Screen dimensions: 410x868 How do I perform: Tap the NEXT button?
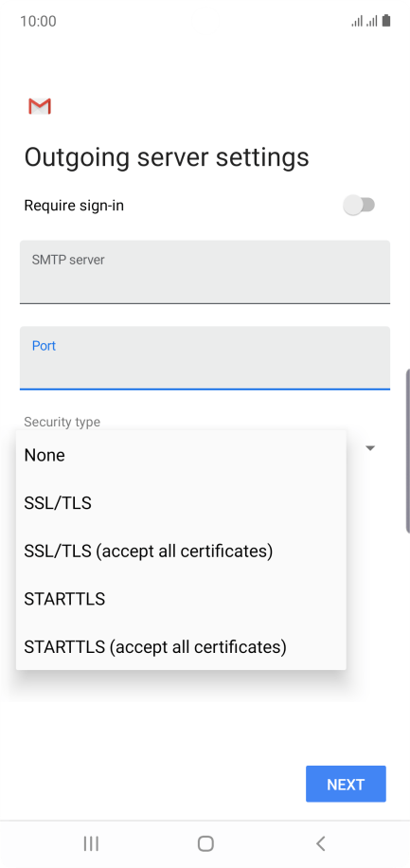click(x=346, y=784)
